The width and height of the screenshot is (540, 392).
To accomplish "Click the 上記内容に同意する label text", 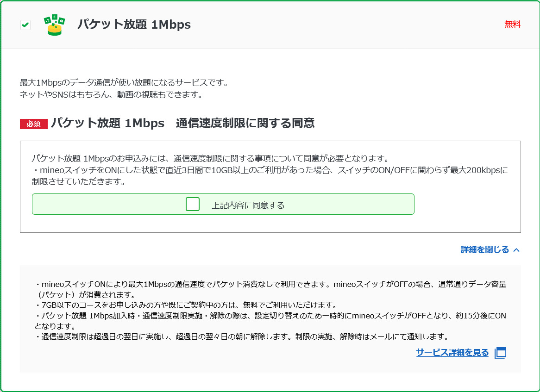I will pos(248,205).
